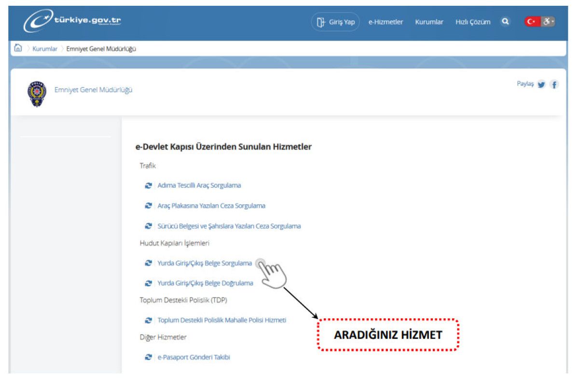Image resolution: width=579 pixels, height=392 pixels.
Task: Click the Turkish flag language icon
Action: [x=532, y=22]
